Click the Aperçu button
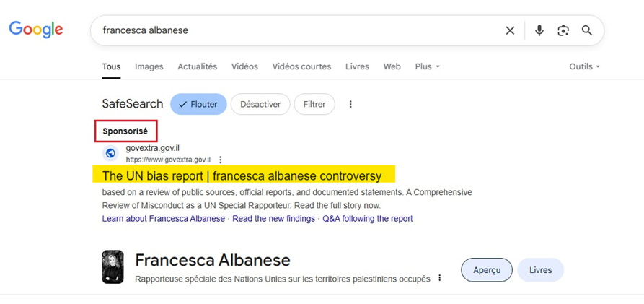644x304 pixels. click(x=487, y=270)
